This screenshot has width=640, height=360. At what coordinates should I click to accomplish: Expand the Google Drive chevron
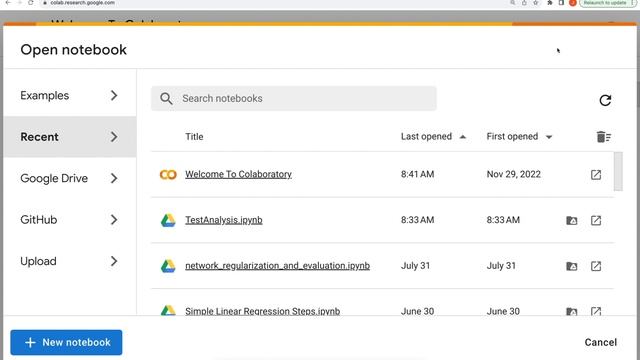pyautogui.click(x=114, y=178)
